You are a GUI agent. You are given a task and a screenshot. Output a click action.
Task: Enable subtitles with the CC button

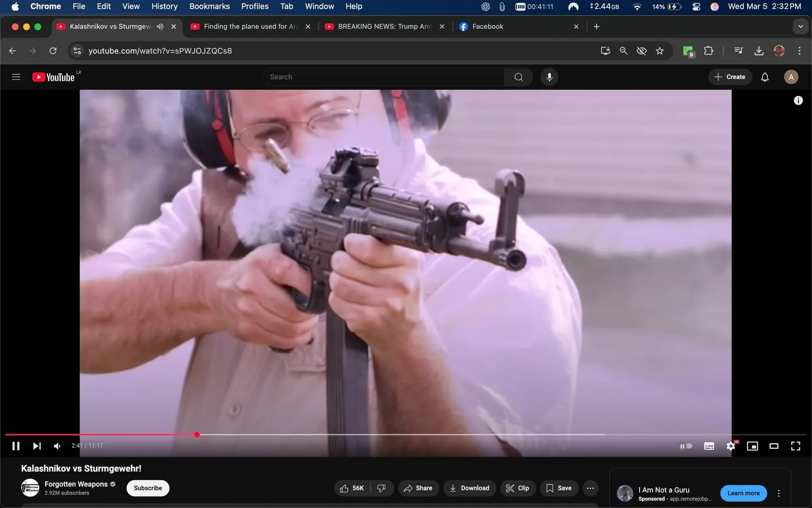709,446
